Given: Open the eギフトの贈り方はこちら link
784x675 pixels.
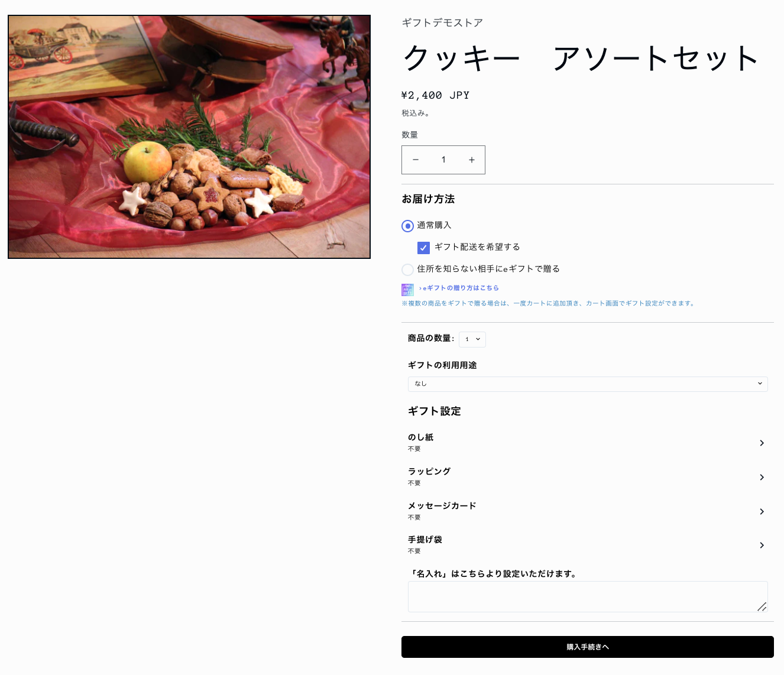Looking at the screenshot, I should pos(459,288).
